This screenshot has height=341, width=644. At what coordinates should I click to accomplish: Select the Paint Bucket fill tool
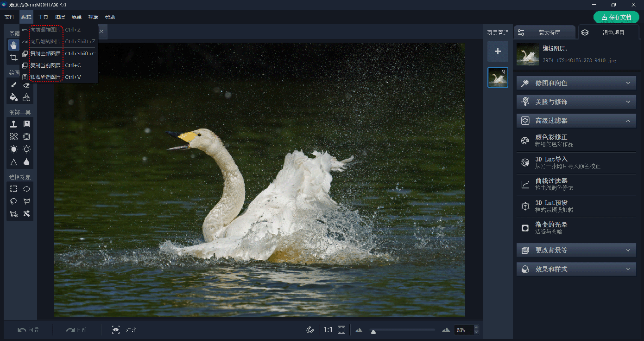pyautogui.click(x=14, y=97)
